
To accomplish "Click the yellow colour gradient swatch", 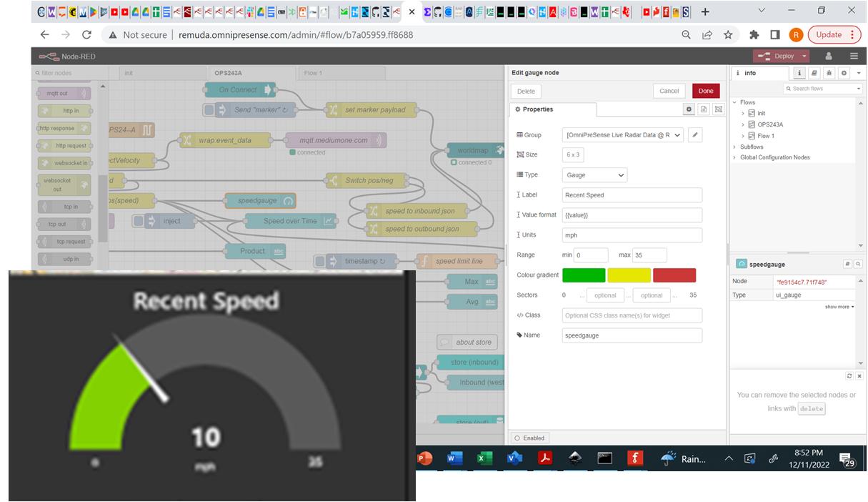I will [x=629, y=274].
